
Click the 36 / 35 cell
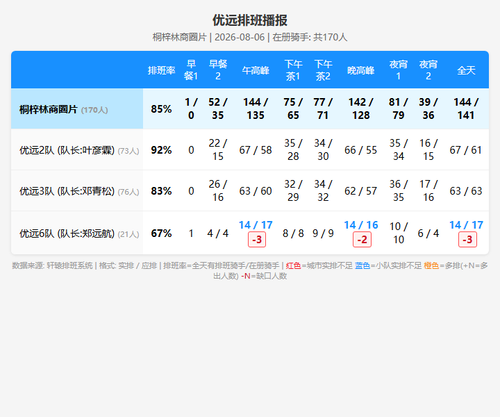pos(398,191)
